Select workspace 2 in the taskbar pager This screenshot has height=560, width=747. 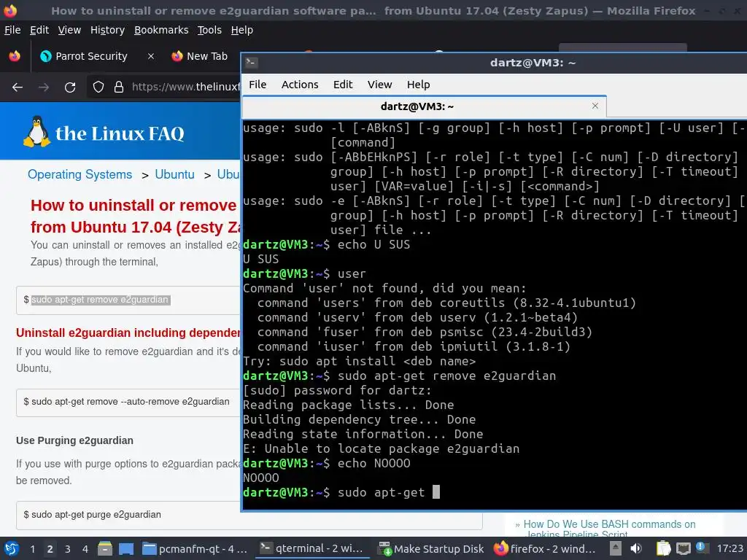(x=50, y=549)
